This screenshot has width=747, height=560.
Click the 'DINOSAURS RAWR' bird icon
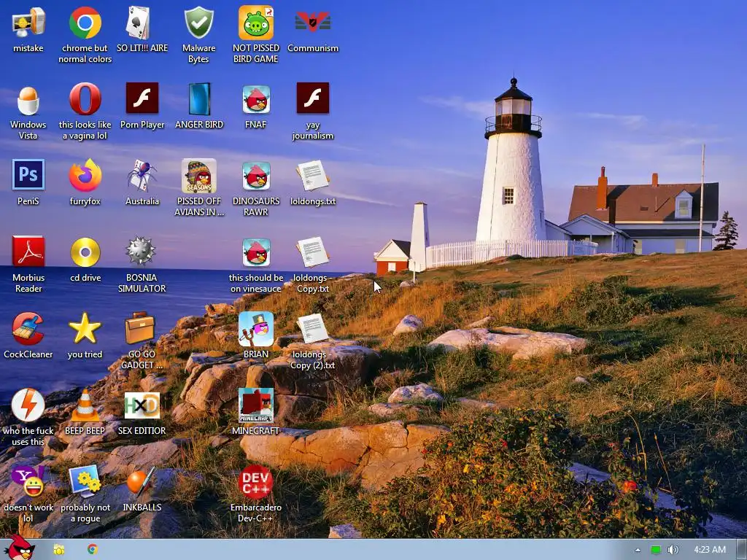[x=256, y=176]
